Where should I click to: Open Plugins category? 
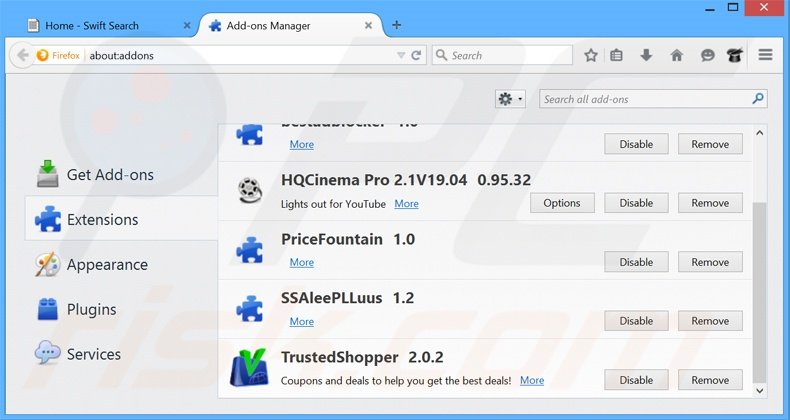click(121, 309)
